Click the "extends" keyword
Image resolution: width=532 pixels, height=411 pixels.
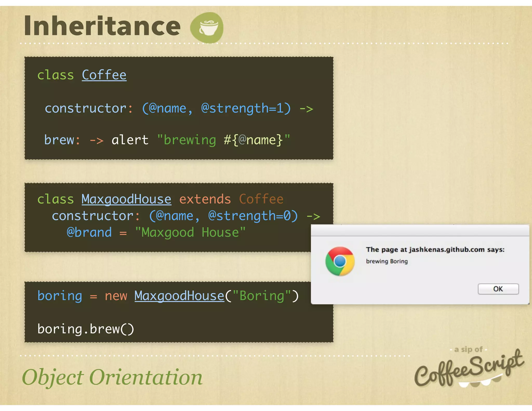[205, 200]
